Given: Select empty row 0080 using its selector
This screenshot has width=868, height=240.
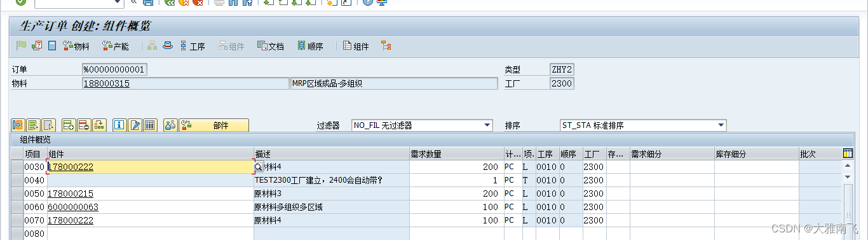Looking at the screenshot, I should coord(18,234).
